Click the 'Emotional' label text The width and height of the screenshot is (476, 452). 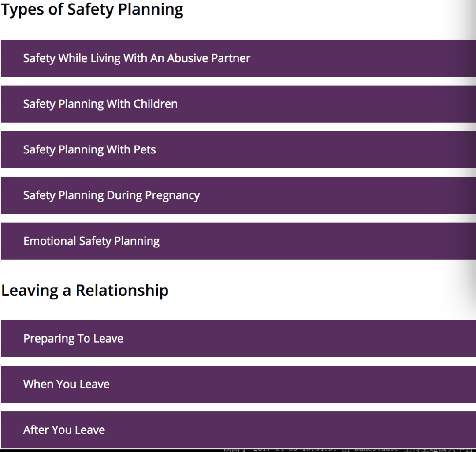(x=50, y=241)
